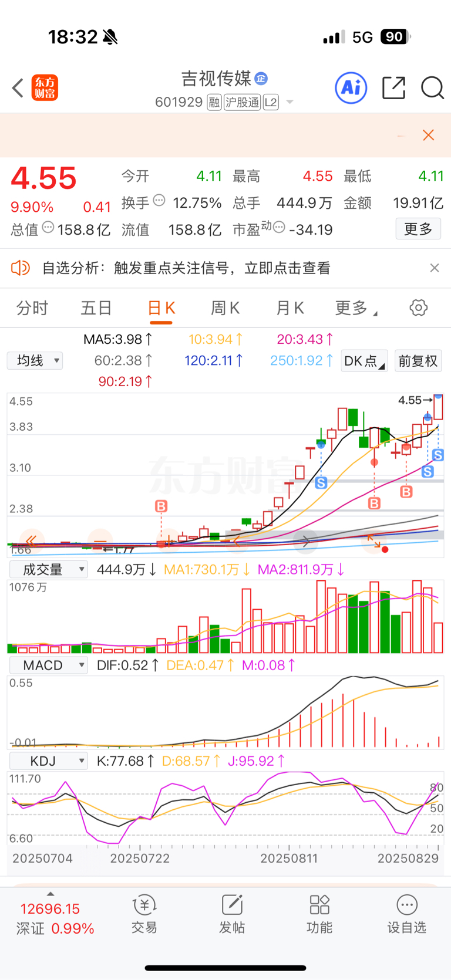Tap the 4.55 current price
The image size is (451, 980).
coord(44,178)
